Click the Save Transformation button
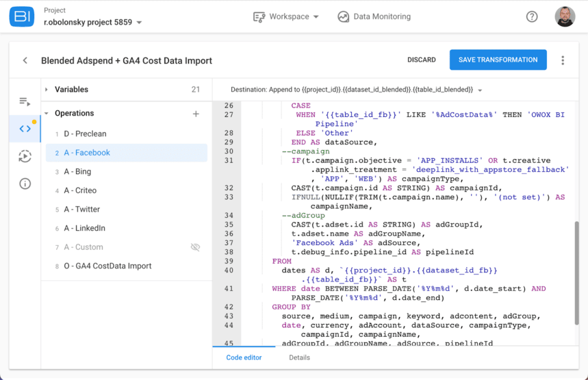This screenshot has width=588, height=380. click(x=498, y=60)
